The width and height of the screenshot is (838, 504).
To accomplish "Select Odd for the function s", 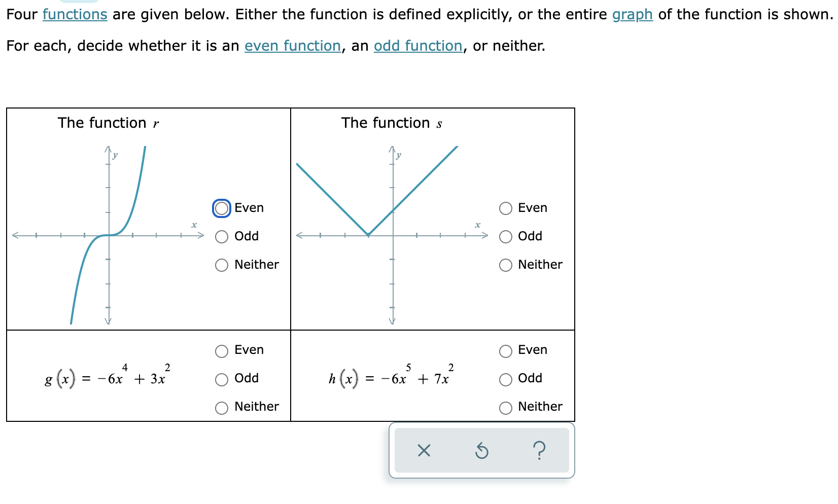I will click(x=505, y=236).
